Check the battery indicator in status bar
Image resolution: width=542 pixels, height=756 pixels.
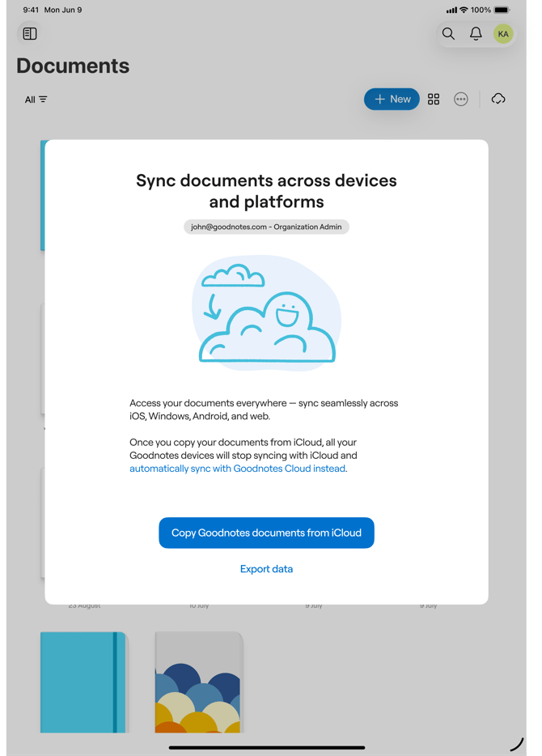click(502, 10)
